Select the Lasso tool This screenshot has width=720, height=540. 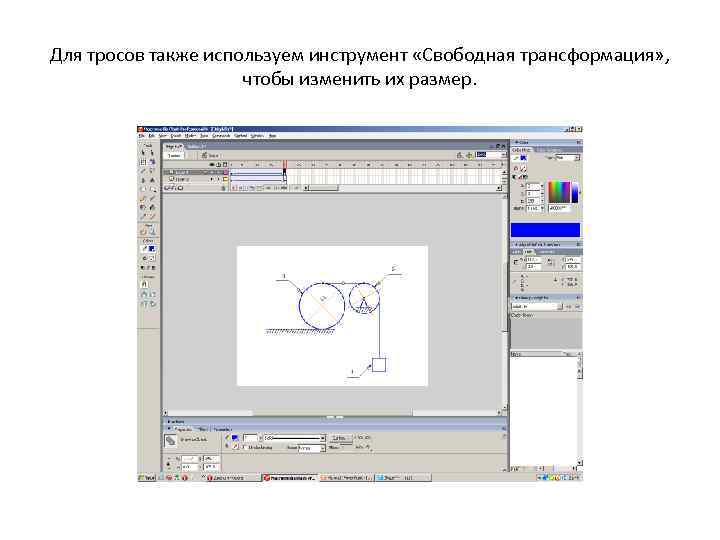click(152, 171)
